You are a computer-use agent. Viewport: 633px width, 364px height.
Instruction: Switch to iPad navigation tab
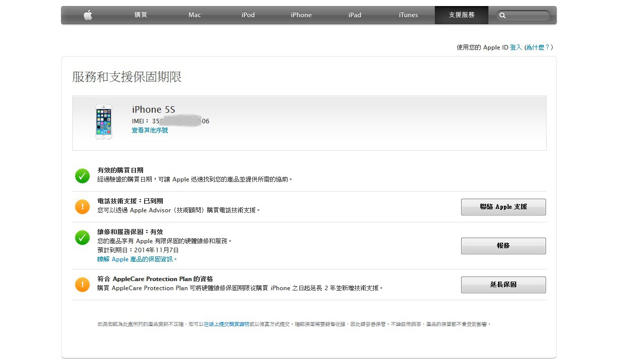pos(355,15)
